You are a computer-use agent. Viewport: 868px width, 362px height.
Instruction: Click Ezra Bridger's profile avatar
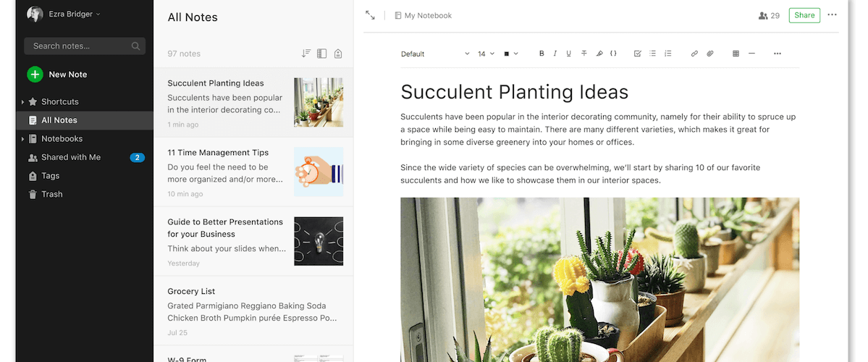pyautogui.click(x=35, y=14)
